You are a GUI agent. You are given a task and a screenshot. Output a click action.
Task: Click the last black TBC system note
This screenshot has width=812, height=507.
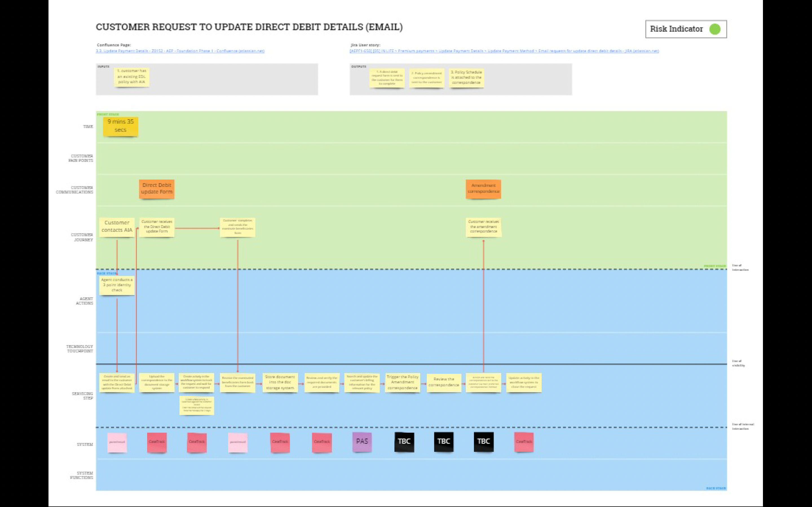coord(484,442)
